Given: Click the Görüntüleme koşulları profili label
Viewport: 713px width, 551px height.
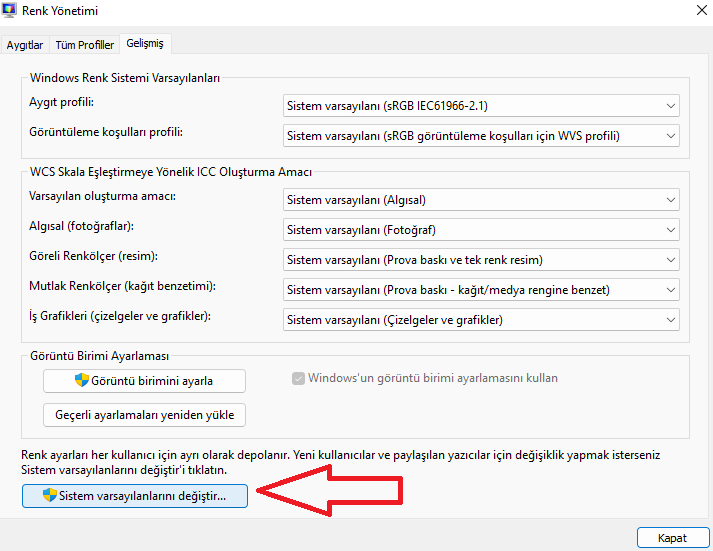Looking at the screenshot, I should coord(106,132).
